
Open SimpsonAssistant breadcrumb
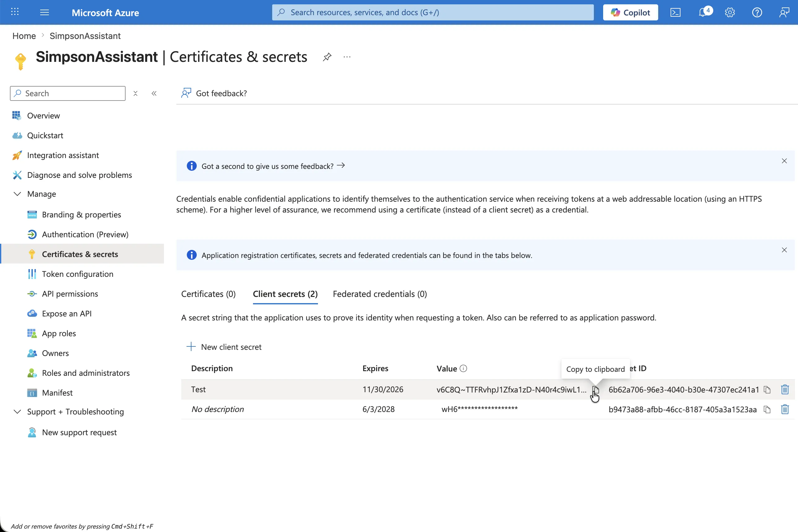pyautogui.click(x=85, y=36)
